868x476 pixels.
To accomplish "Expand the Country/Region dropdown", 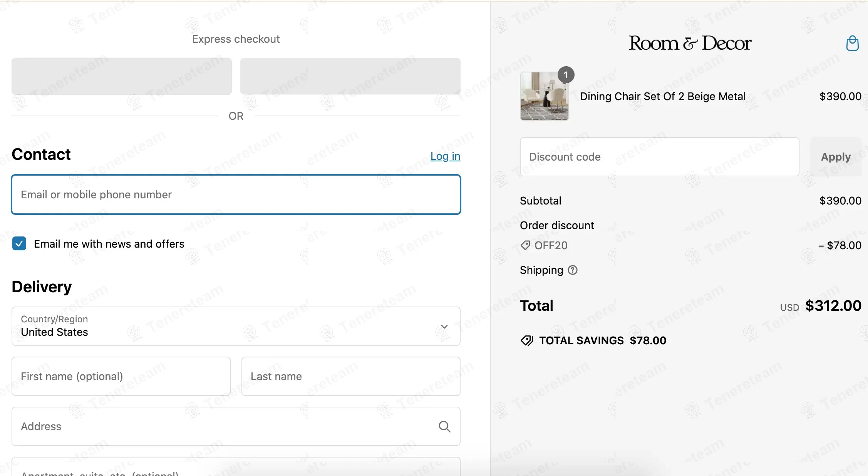I will pos(236,326).
